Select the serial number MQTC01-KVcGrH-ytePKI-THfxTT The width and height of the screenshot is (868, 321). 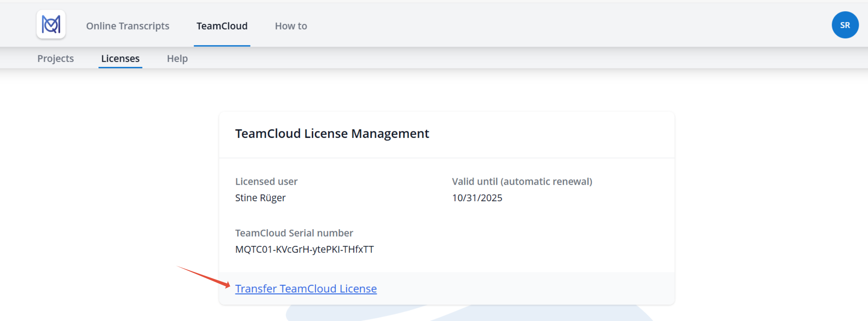(305, 249)
